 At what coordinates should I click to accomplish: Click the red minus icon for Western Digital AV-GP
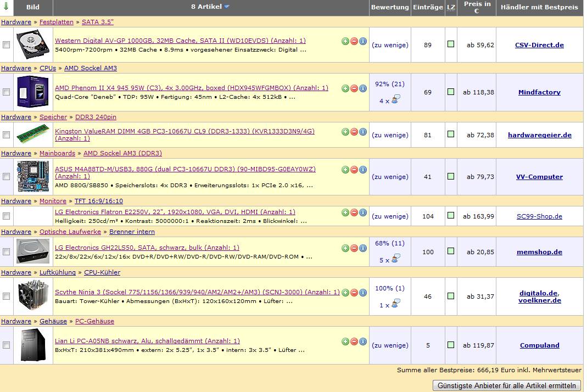pos(354,41)
